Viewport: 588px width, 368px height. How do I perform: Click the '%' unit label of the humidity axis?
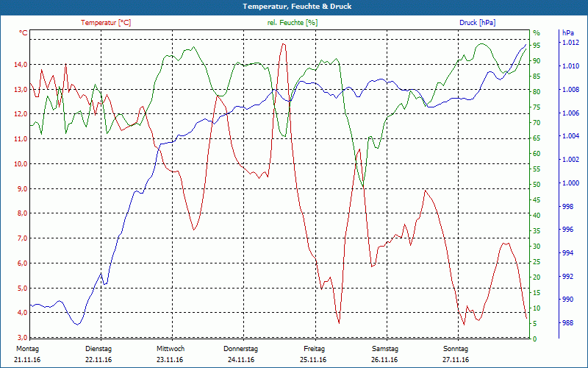(537, 32)
